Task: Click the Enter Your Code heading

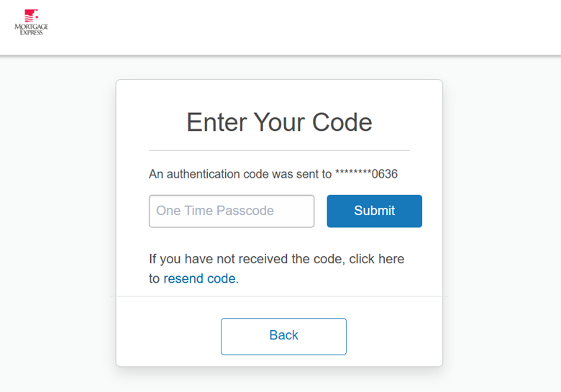Action: click(x=279, y=122)
